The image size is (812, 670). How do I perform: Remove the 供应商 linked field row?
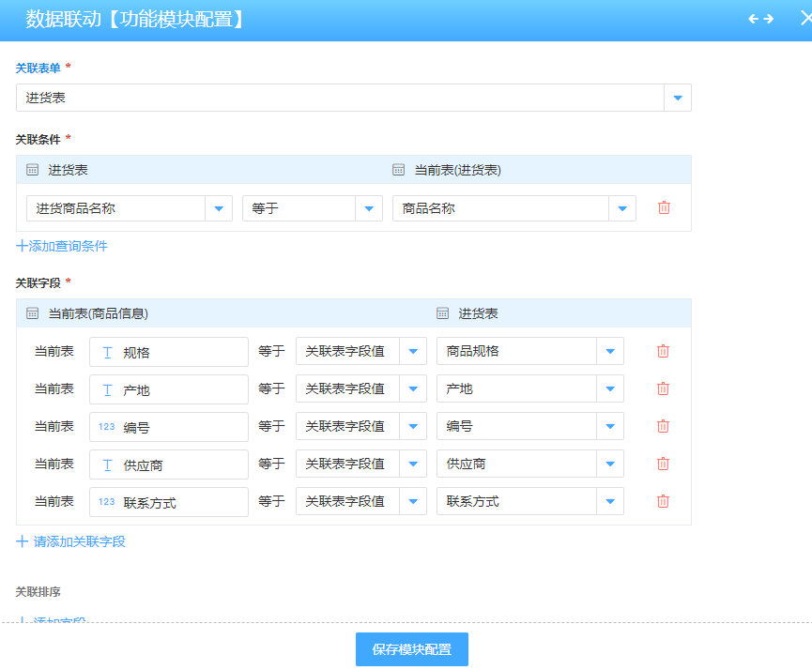(663, 464)
